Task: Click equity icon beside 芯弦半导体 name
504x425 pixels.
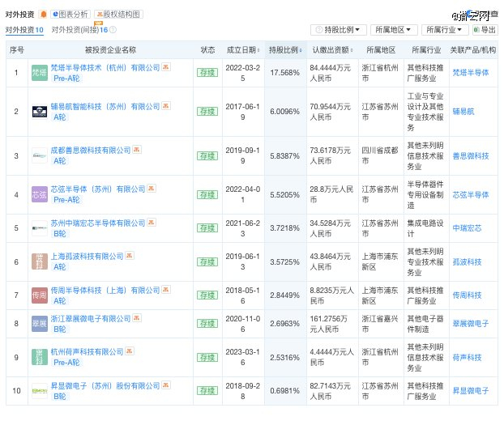Action: tap(152, 189)
